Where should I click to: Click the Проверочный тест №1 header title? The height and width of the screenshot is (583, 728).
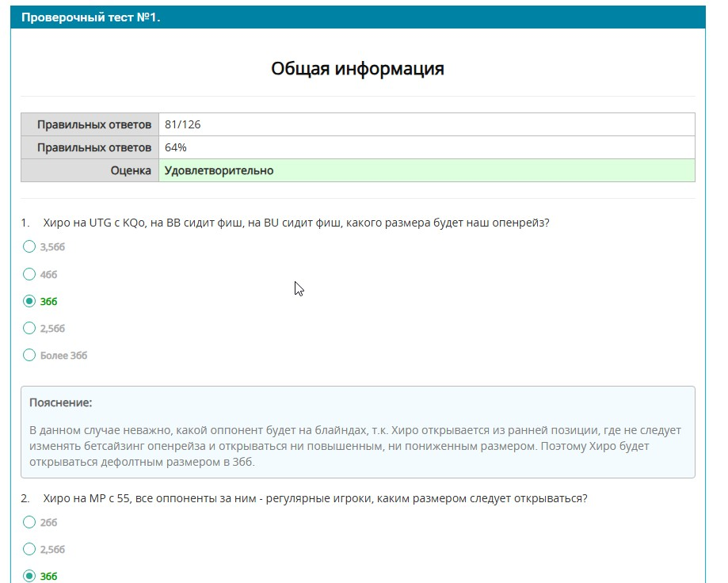[90, 17]
